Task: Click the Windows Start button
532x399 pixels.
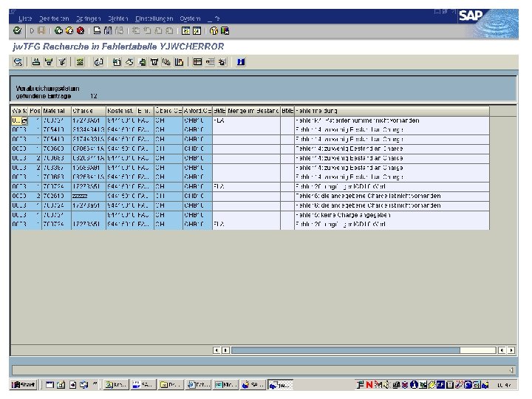Action: (x=24, y=385)
